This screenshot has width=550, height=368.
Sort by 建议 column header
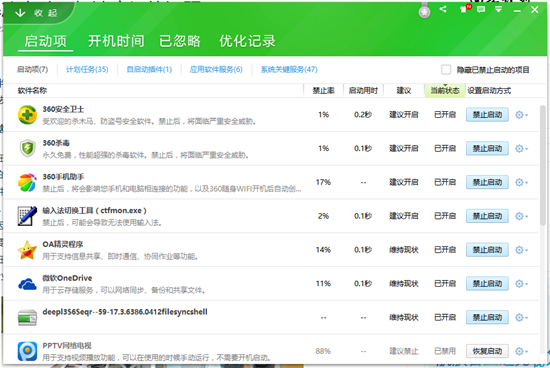403,91
